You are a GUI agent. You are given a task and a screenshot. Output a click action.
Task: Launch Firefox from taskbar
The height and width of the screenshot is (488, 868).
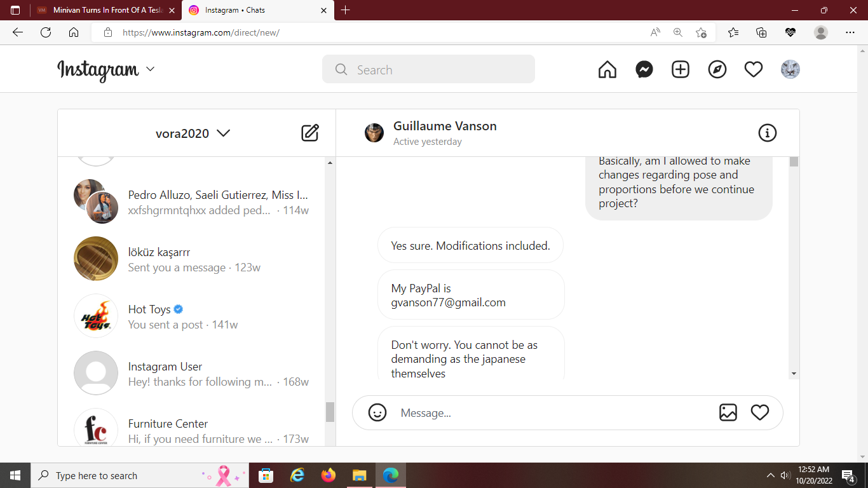pos(328,475)
